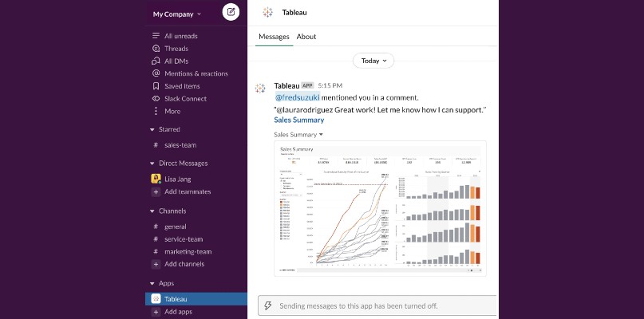Click the APP badge beside Tableau
This screenshot has width=644, height=319.
(307, 86)
